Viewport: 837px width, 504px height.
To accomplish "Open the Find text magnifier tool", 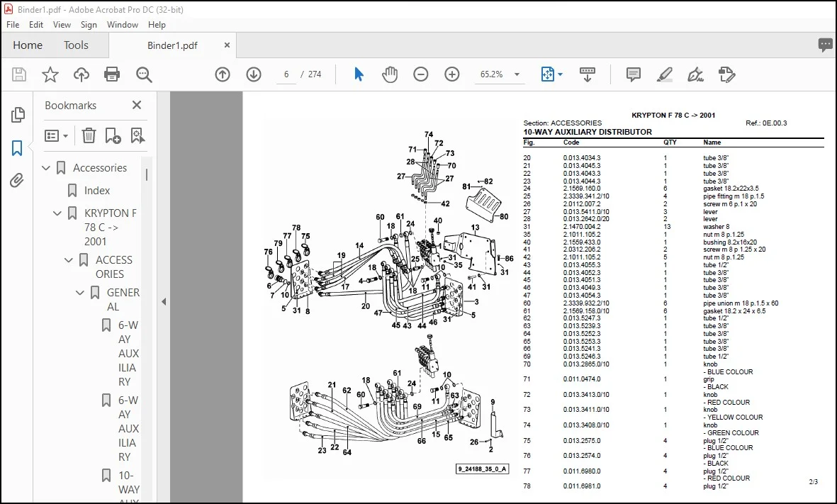I will (144, 74).
